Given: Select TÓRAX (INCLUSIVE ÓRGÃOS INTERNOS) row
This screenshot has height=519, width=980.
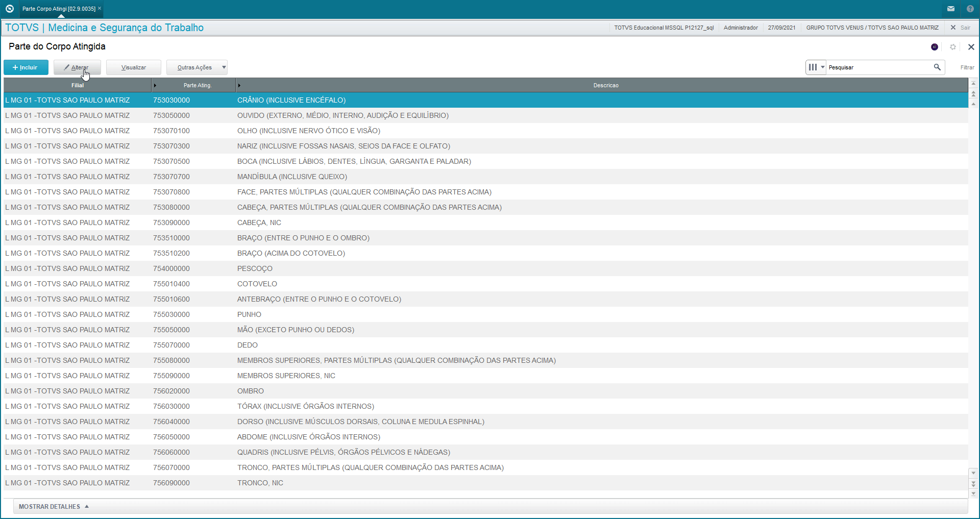Looking at the screenshot, I should (486, 406).
